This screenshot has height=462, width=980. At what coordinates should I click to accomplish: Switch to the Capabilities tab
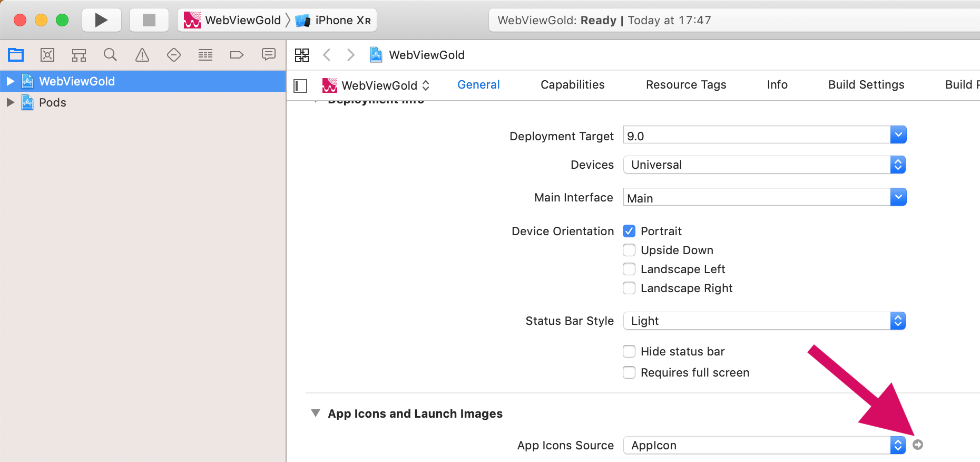pos(572,84)
